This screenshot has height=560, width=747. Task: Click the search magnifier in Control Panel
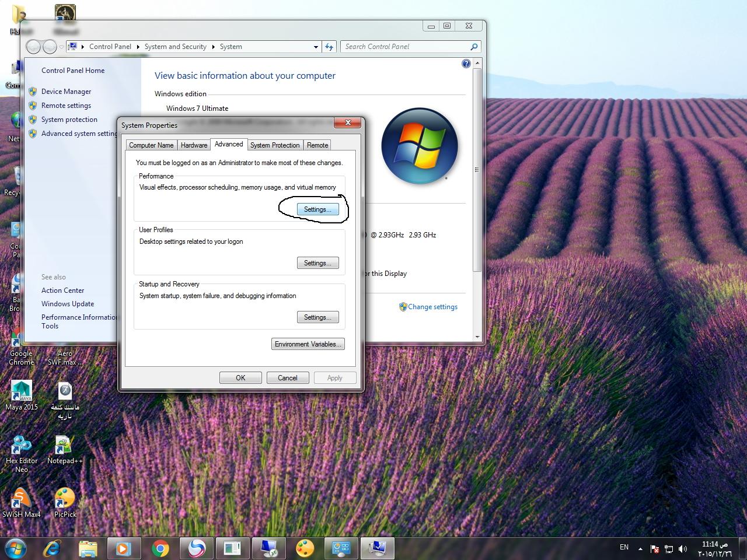(x=474, y=47)
